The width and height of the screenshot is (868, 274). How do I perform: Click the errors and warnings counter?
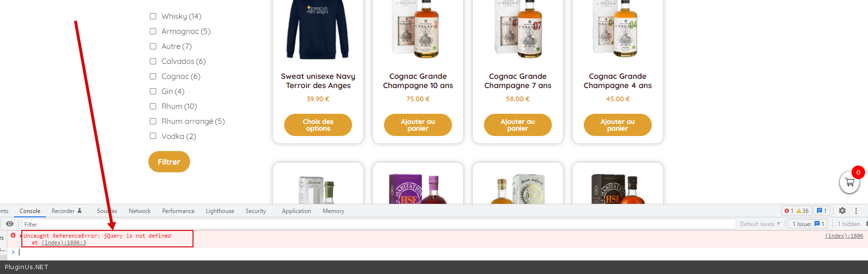click(796, 211)
